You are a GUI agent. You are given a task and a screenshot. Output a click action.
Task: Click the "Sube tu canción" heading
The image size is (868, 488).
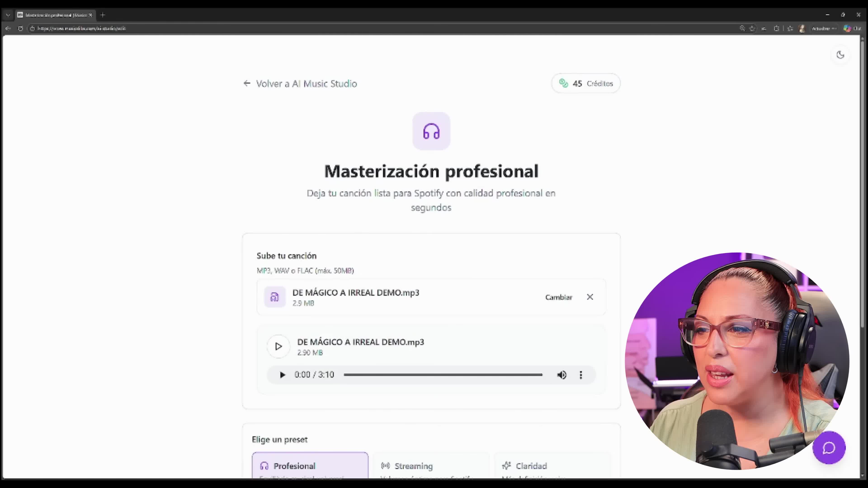286,256
